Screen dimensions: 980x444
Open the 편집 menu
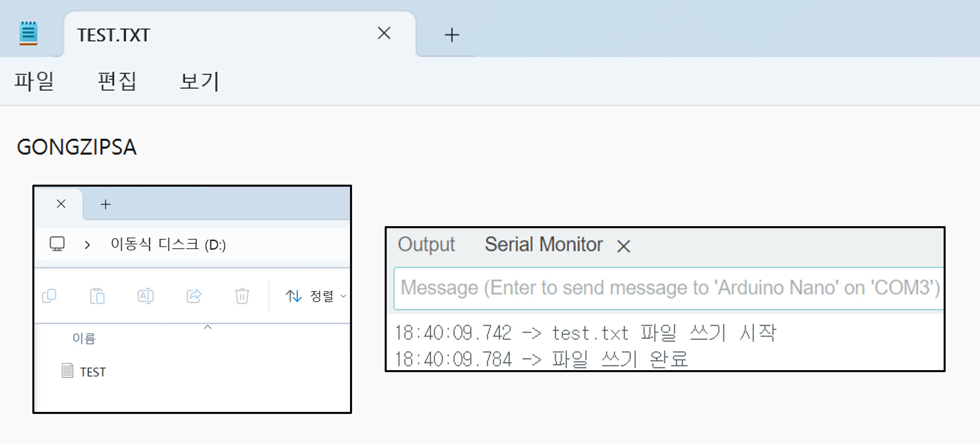(117, 81)
